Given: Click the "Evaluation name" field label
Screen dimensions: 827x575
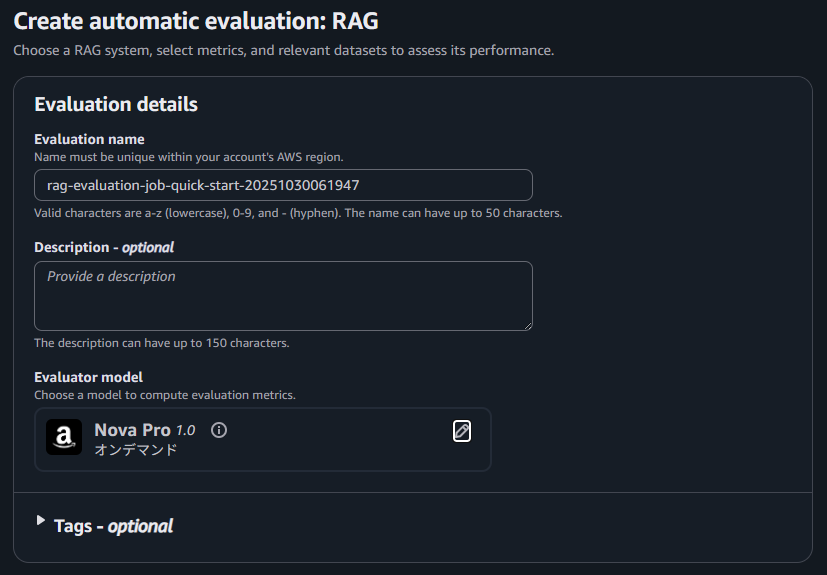Looking at the screenshot, I should tap(89, 139).
